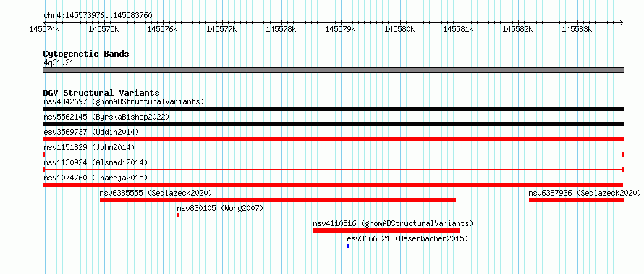
Task: Open nsv5562145 (ByrskaBishop2022) variant label
Action: 106,117
